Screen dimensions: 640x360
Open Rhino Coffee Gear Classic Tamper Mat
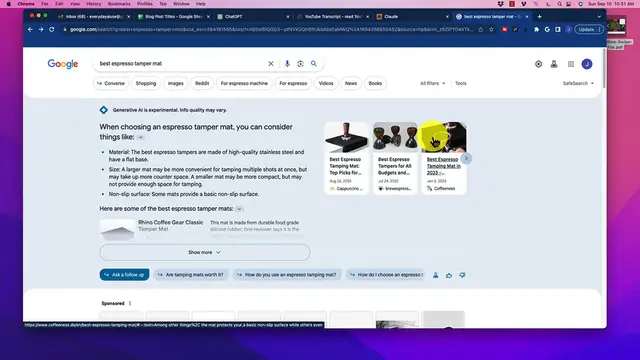[171, 226]
